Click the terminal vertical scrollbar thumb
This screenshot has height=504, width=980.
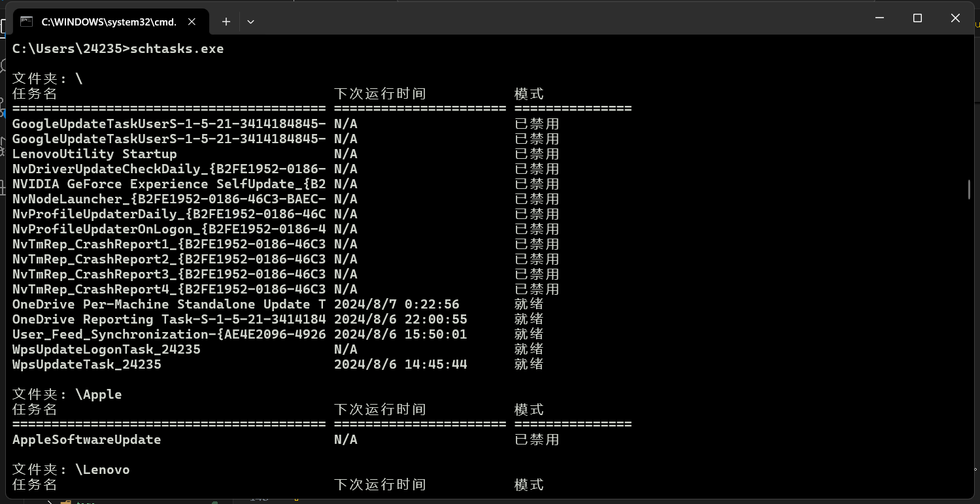click(x=969, y=189)
